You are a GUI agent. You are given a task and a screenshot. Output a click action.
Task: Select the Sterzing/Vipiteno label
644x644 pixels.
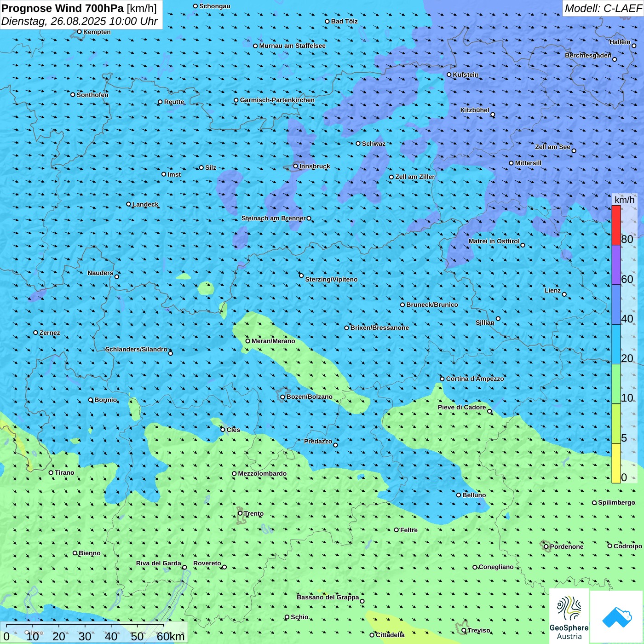[x=331, y=279]
